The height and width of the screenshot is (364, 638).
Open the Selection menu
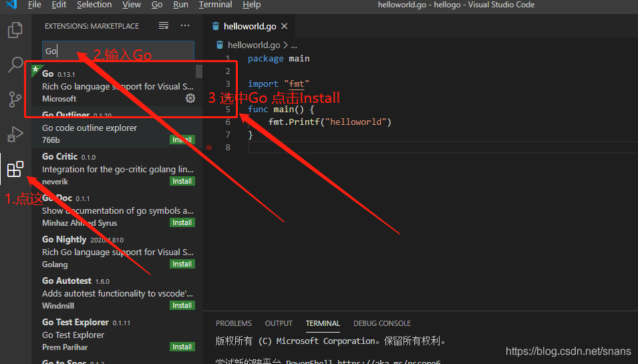coord(94,5)
